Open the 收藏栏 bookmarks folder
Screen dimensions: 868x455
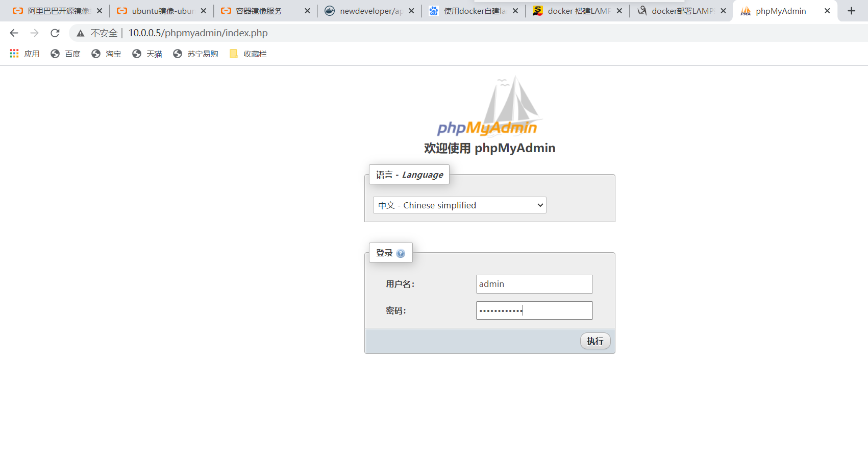click(x=248, y=54)
